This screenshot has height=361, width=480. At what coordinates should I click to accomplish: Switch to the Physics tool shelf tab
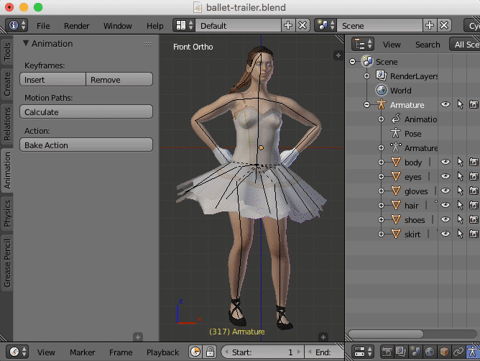(x=7, y=213)
